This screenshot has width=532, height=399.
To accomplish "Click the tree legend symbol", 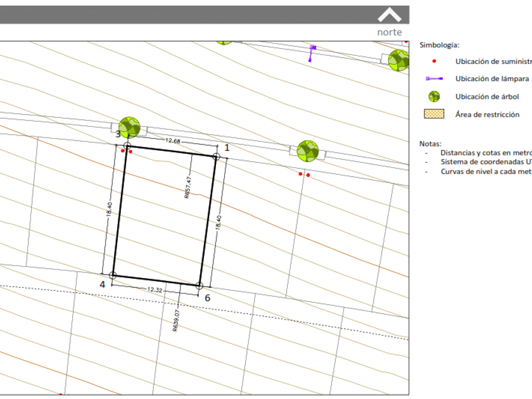I will click(434, 96).
